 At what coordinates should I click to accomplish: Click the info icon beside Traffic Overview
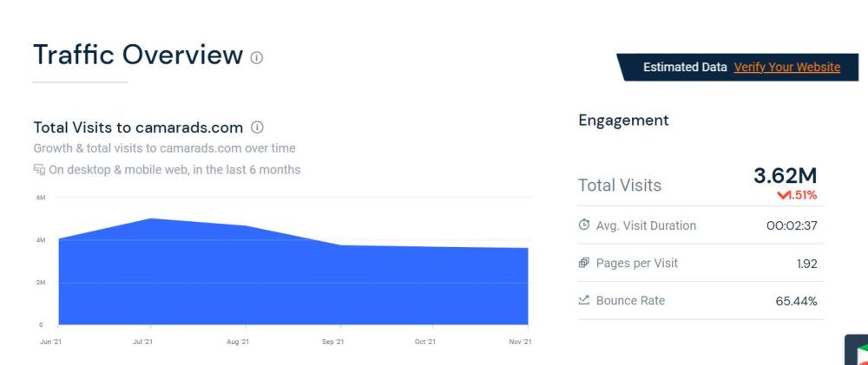[x=256, y=57]
